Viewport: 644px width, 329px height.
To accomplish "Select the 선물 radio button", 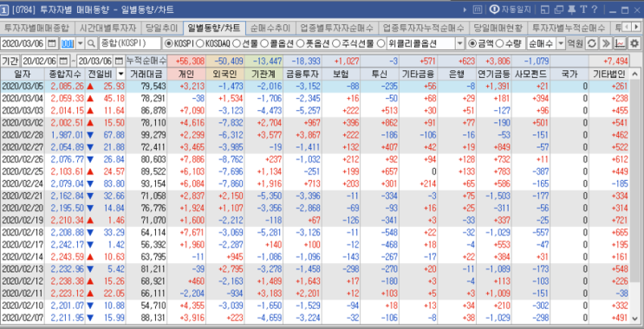I will click(x=237, y=43).
